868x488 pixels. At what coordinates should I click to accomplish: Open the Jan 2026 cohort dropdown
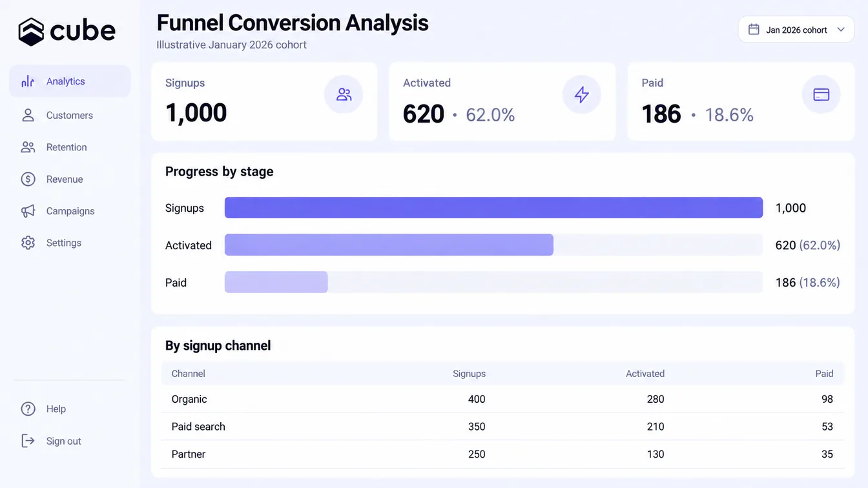point(796,30)
